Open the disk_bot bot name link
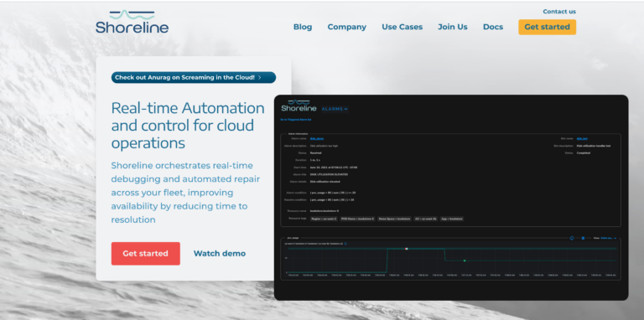 tap(582, 139)
